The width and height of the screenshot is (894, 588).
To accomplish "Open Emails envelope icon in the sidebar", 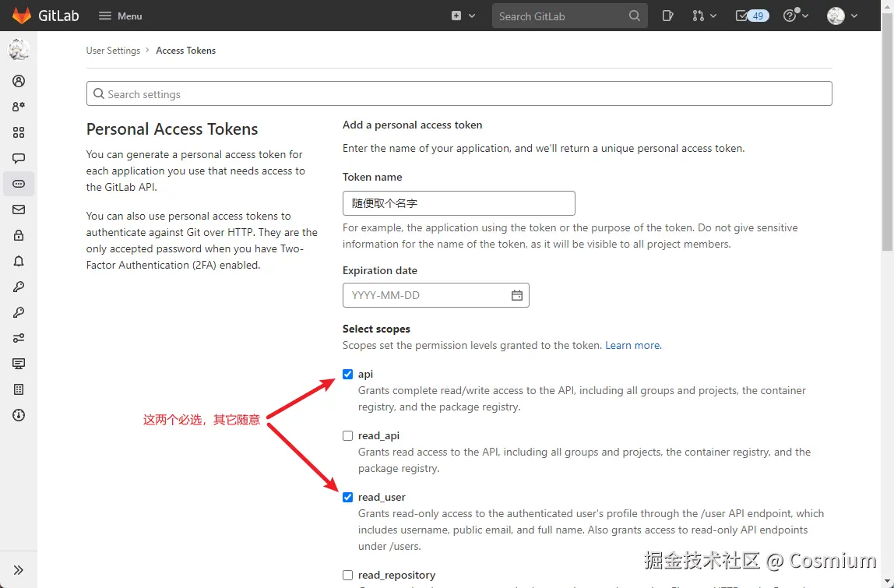I will tap(19, 209).
